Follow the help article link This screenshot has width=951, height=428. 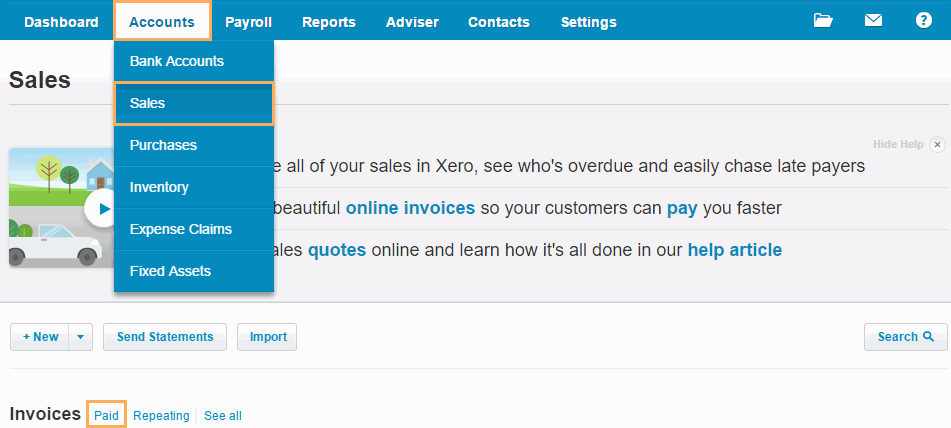(734, 249)
